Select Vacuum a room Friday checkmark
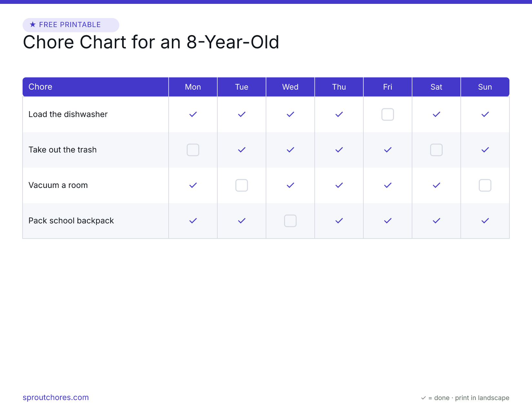532x411 pixels. 388,185
